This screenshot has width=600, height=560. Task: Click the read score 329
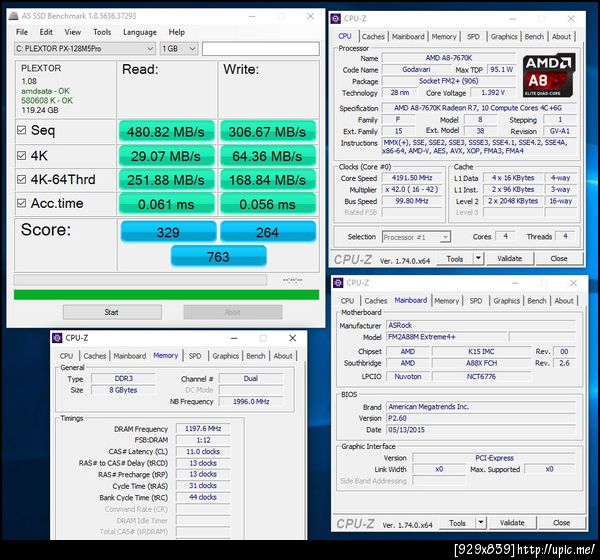pos(168,232)
